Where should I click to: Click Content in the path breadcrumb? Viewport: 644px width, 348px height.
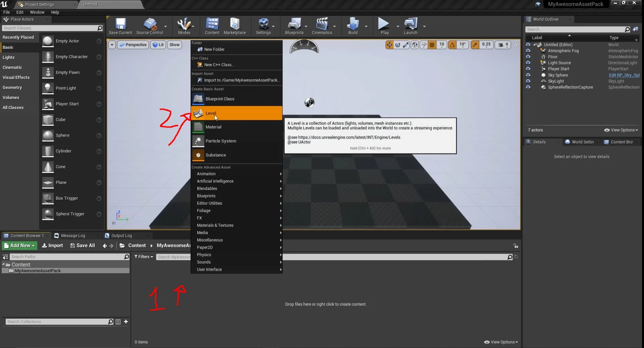click(137, 246)
